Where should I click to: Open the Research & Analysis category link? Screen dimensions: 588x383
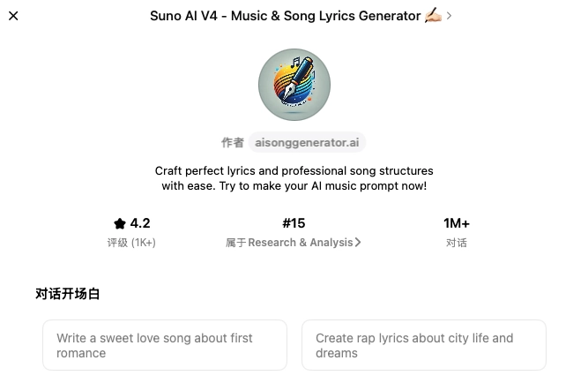300,243
